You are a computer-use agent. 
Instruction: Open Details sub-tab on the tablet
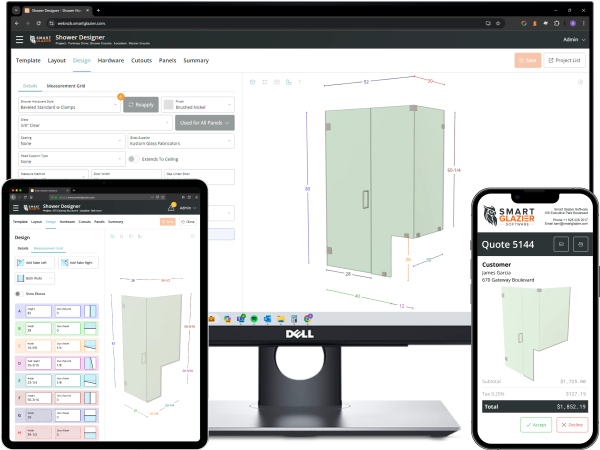click(x=23, y=248)
